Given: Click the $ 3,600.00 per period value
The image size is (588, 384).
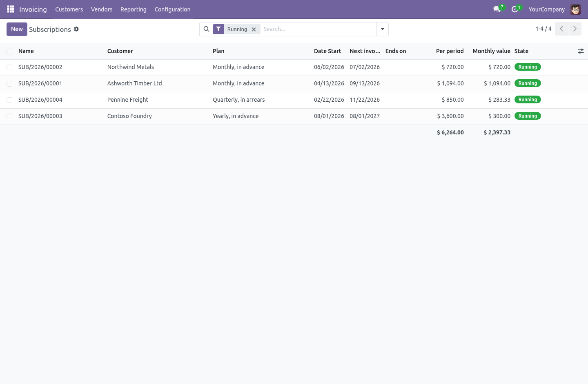Looking at the screenshot, I should click(450, 116).
